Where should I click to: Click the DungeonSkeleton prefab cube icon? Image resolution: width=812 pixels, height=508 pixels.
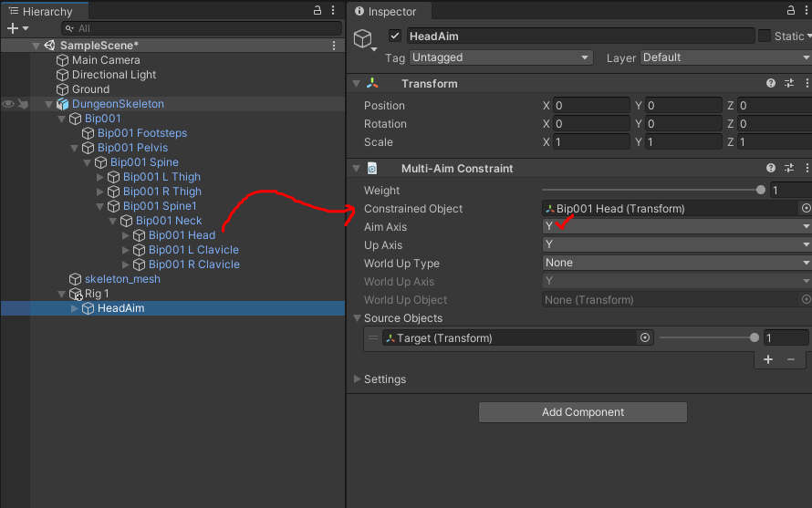(x=63, y=104)
